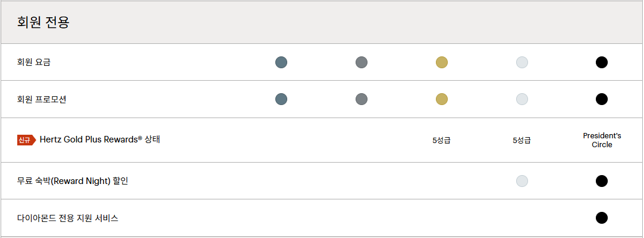
Task: Click the blue-gray dot for 회원 요금
Action: pyautogui.click(x=281, y=62)
